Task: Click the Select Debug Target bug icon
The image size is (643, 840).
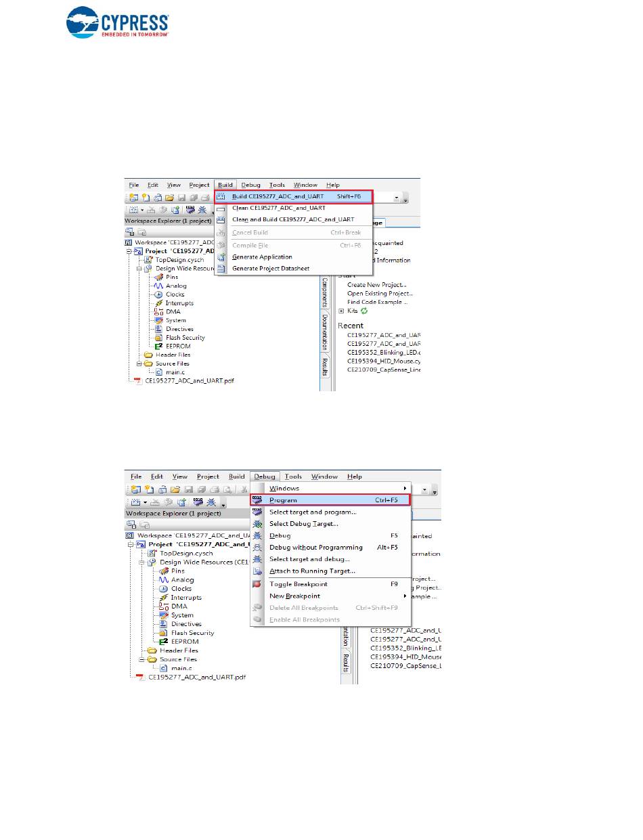Action: pyautogui.click(x=257, y=524)
